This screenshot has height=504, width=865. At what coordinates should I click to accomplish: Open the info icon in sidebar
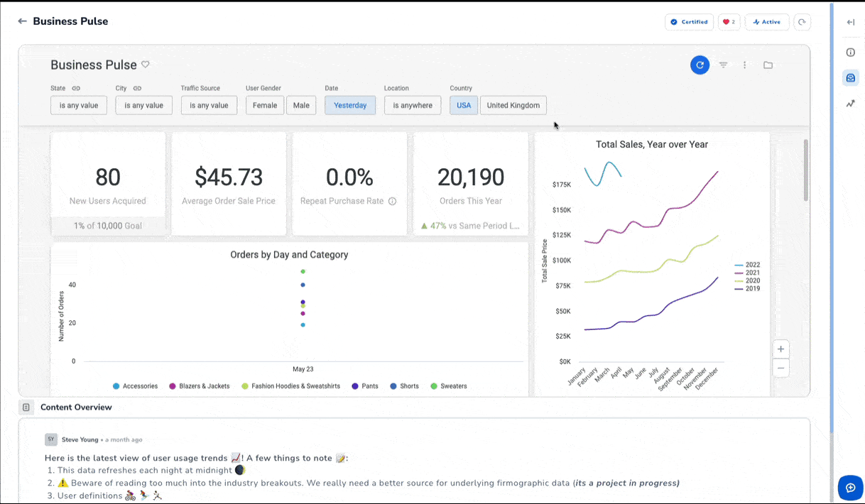pos(851,53)
